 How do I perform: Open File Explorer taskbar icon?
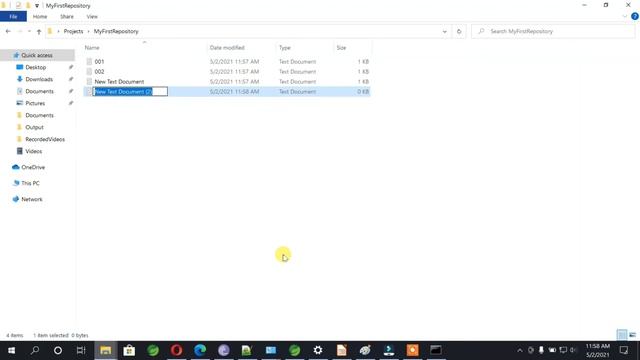pos(106,350)
